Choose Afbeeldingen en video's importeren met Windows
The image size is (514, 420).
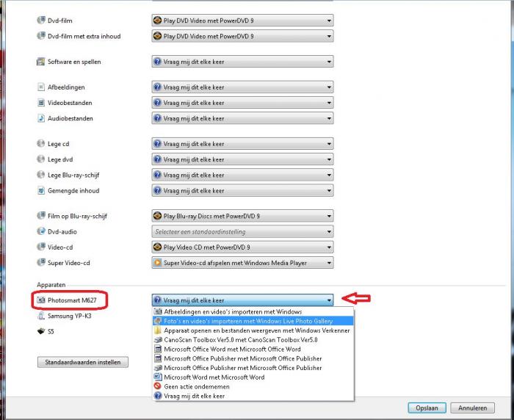(x=253, y=311)
